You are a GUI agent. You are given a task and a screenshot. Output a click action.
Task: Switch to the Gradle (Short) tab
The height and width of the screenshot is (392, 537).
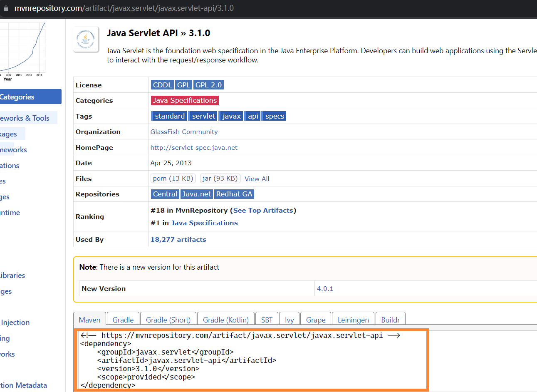tap(168, 320)
